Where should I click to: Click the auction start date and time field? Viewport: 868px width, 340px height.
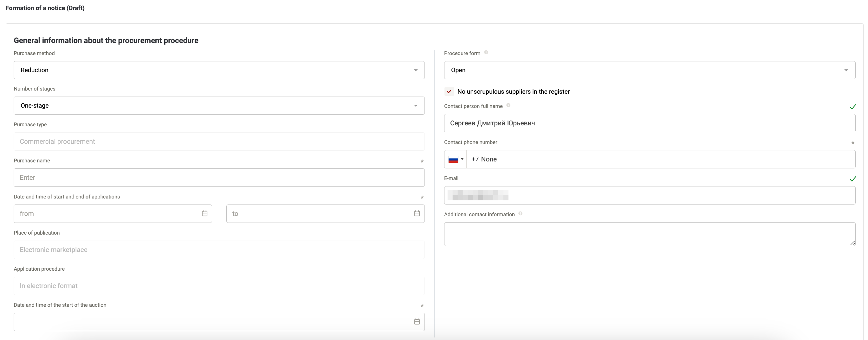tap(219, 322)
